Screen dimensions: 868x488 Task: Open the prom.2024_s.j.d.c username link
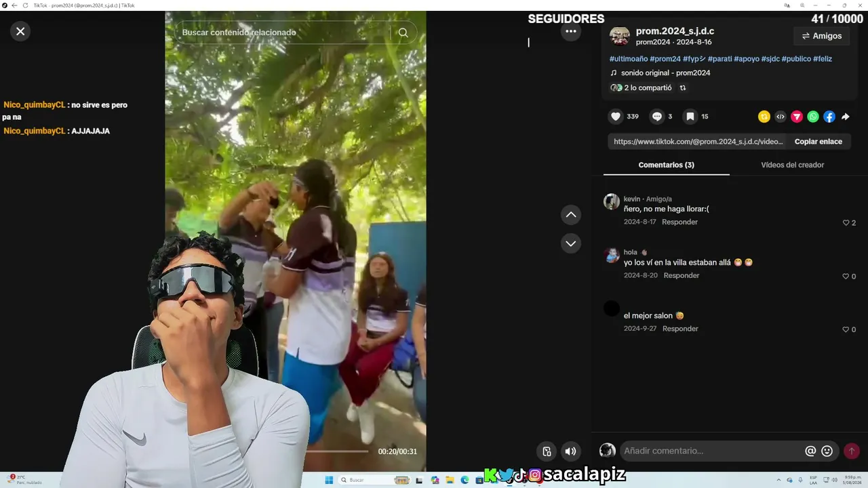[x=675, y=31]
